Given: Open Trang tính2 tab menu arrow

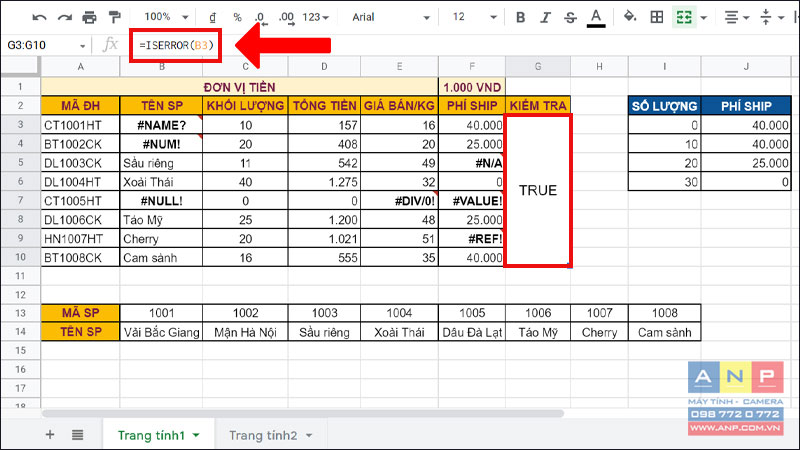Looking at the screenshot, I should [309, 435].
